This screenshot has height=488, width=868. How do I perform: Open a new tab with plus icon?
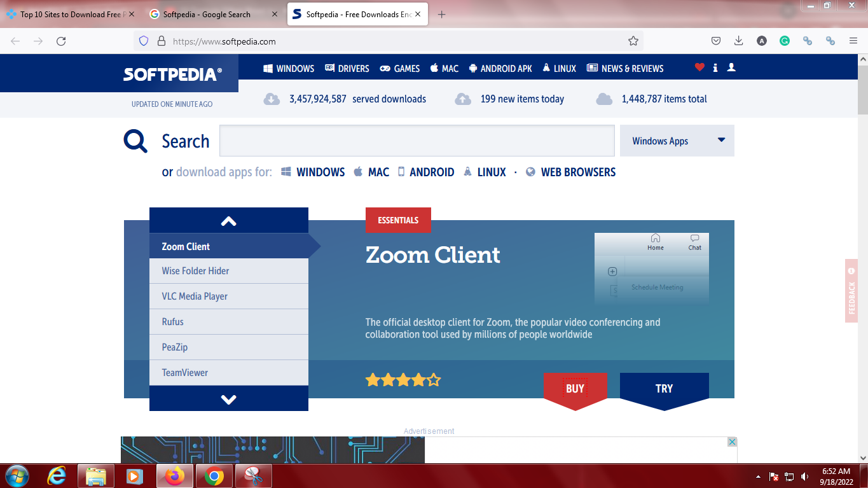pyautogui.click(x=442, y=14)
